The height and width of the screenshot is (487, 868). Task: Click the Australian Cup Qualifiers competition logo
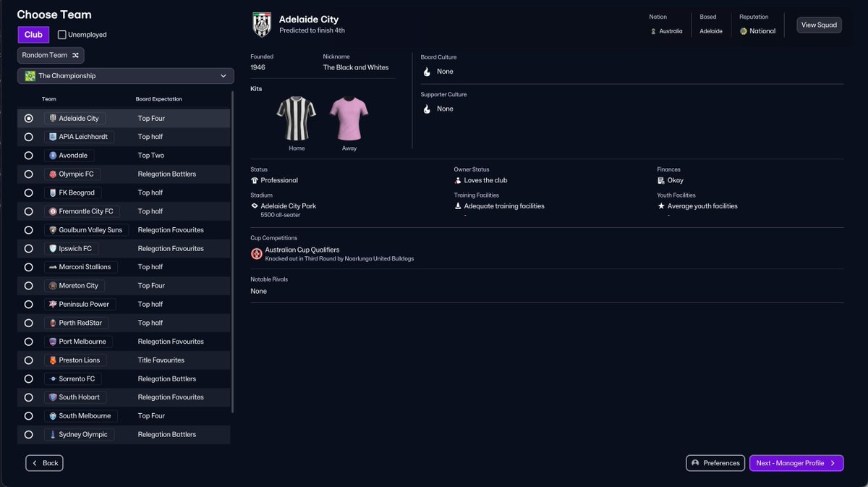click(256, 253)
